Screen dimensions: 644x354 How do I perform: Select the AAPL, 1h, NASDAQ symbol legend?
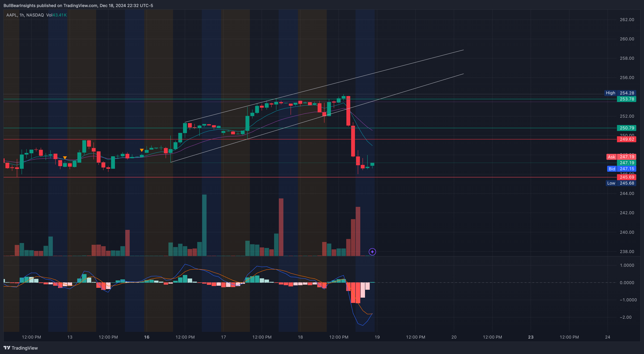[25, 15]
